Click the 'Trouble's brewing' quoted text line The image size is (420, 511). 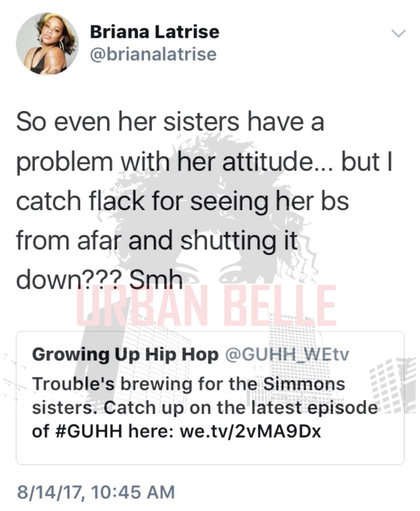point(188,384)
